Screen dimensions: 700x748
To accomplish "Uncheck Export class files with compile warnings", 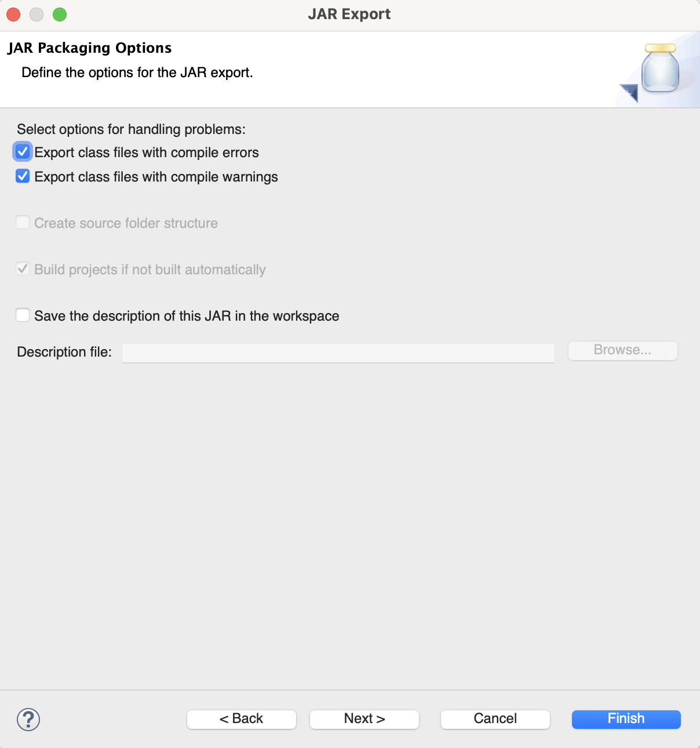I will coord(23,176).
